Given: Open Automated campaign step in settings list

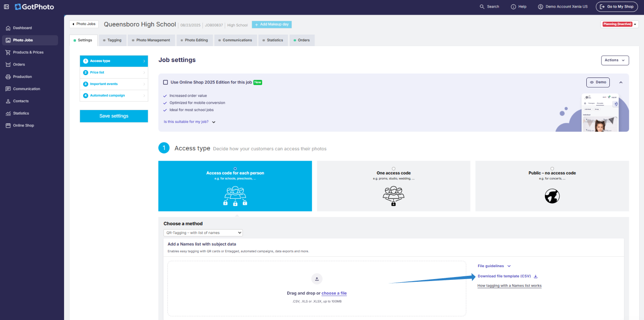Looking at the screenshot, I should coord(114,95).
